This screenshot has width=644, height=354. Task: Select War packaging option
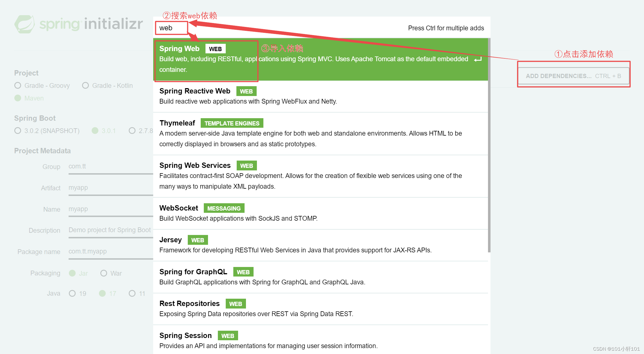point(104,273)
